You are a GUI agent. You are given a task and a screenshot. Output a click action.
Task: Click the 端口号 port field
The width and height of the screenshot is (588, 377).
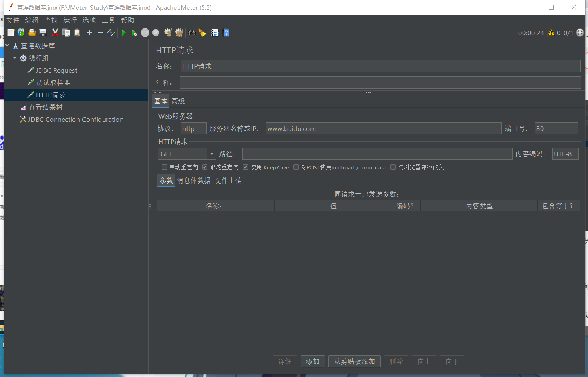coord(557,128)
